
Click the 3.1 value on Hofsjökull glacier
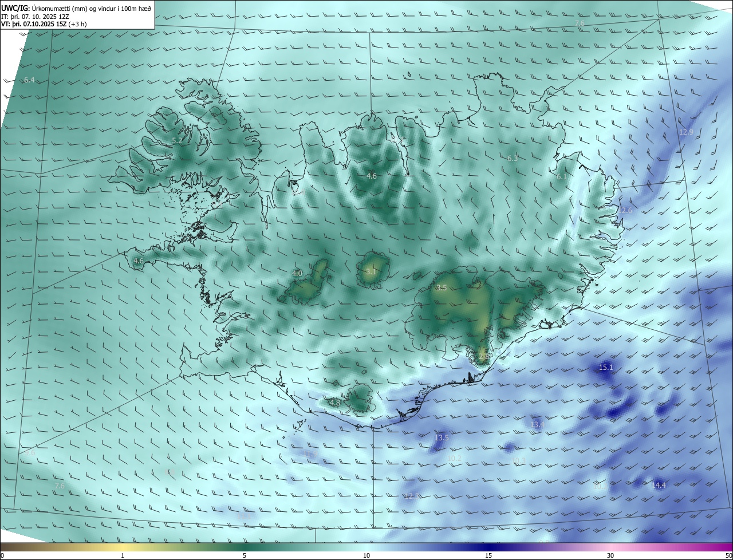[371, 271]
